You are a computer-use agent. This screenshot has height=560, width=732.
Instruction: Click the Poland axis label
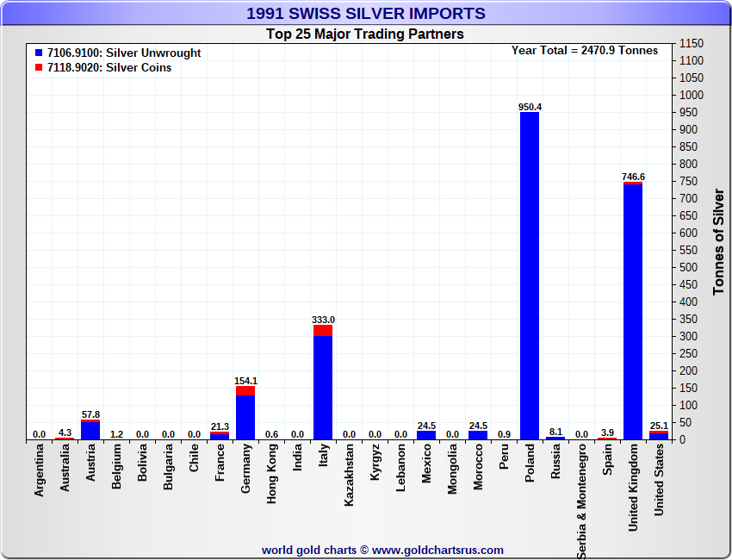click(530, 463)
